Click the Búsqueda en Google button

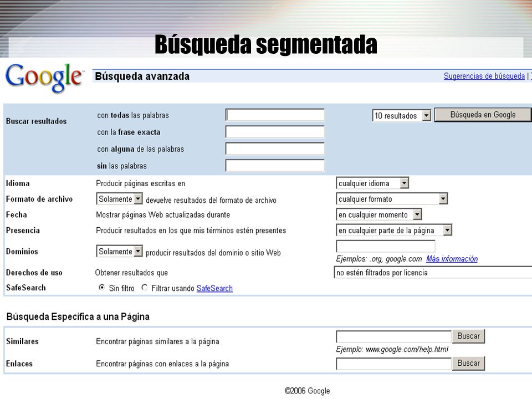[483, 115]
